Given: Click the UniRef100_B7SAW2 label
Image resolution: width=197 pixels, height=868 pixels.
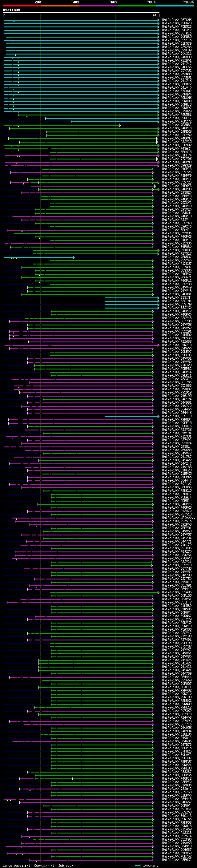Looking at the screenshot, I should tap(176, 91).
